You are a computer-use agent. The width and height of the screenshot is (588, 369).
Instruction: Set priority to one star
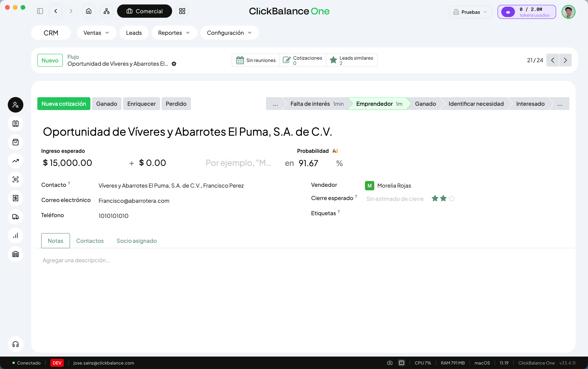pos(435,198)
